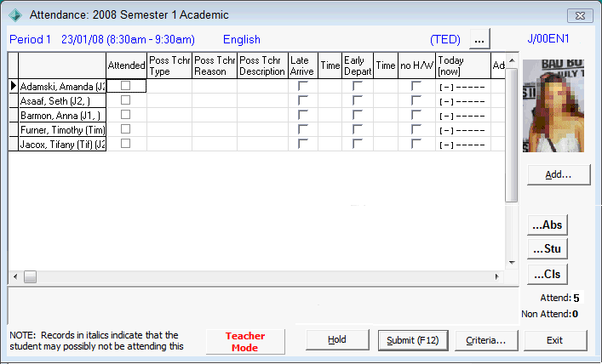Check no H/W for Furner, Timothy
The image size is (602, 364).
click(x=416, y=129)
